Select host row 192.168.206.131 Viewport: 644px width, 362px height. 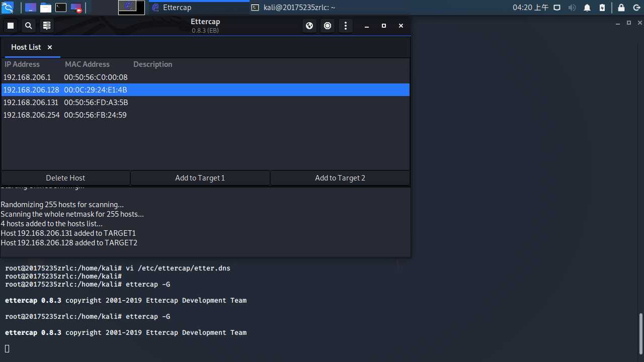[205, 103]
